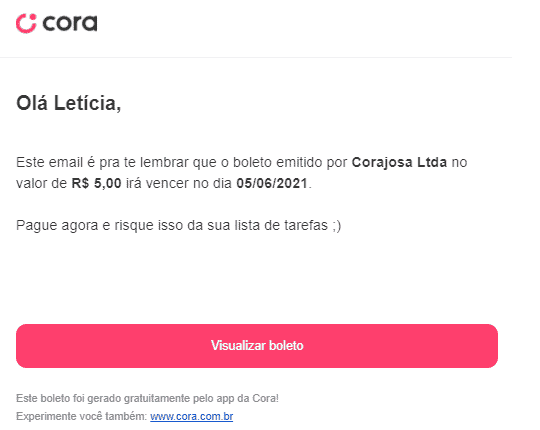Click the R$ 5,00 amount text
This screenshot has width=540, height=430.
(96, 183)
